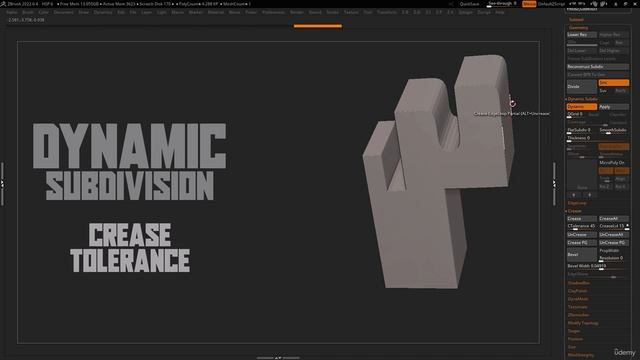Click the bottom tray divider handle
This screenshot has height=360, width=640.
click(x=278, y=358)
